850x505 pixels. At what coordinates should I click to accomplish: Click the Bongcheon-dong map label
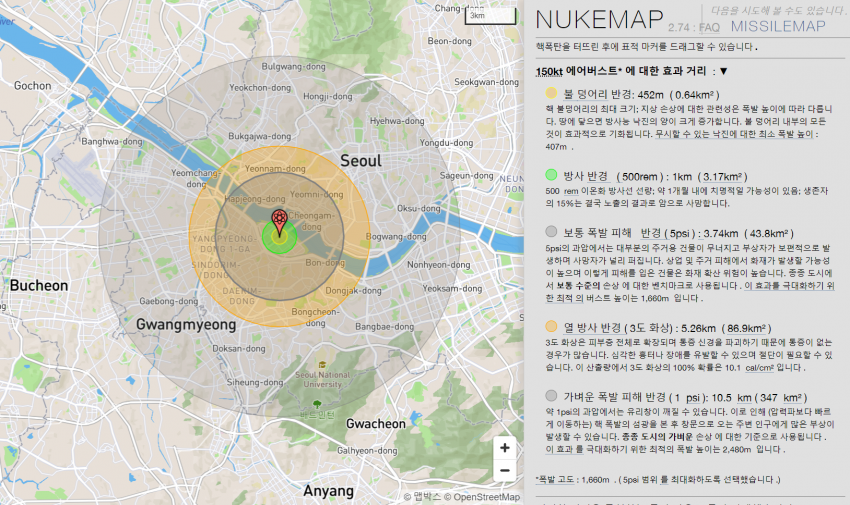click(x=315, y=318)
